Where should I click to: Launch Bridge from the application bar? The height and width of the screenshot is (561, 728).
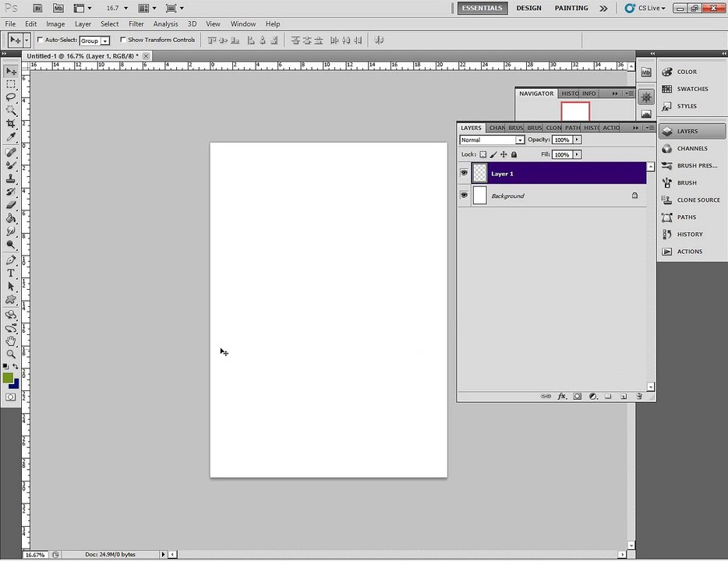[37, 8]
